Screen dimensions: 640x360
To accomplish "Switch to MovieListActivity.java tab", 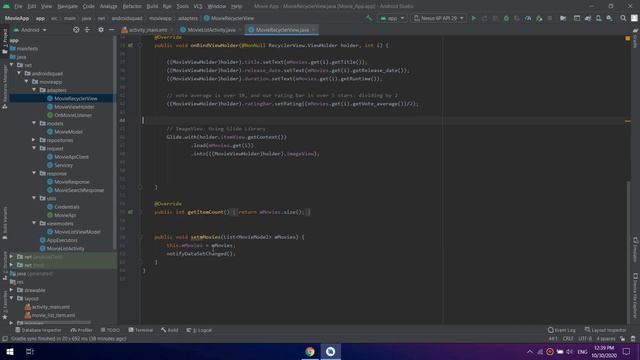I will point(210,30).
